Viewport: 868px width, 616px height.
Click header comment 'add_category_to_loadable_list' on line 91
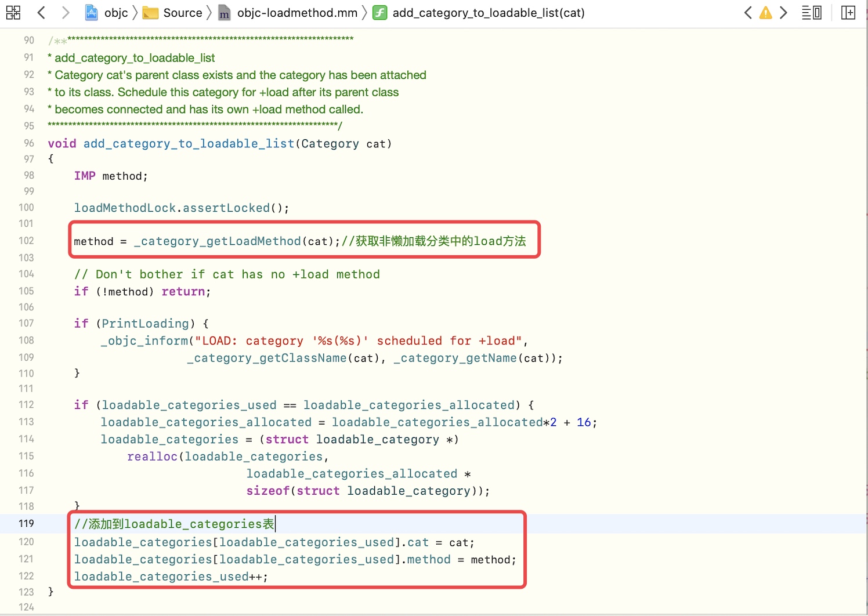click(135, 57)
